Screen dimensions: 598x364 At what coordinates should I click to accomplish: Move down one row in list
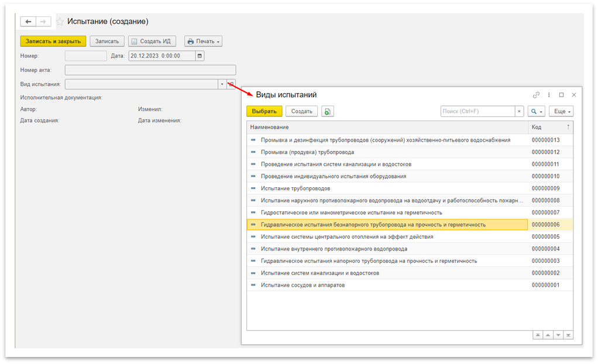558,335
